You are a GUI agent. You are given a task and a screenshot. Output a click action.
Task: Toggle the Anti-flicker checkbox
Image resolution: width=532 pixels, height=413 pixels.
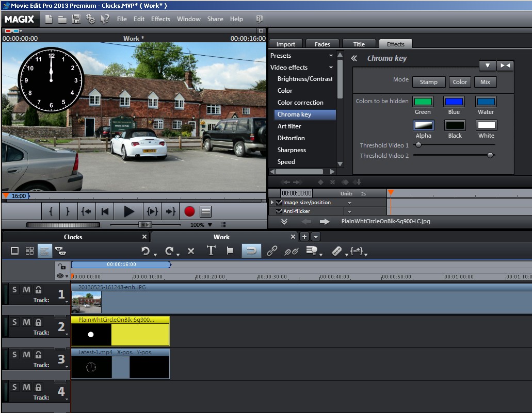pos(279,211)
